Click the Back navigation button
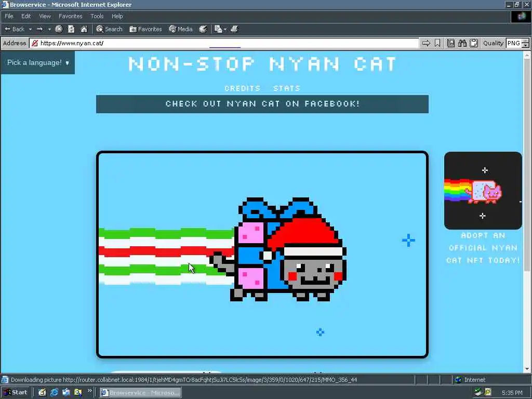Viewport: 532px width, 399px height. point(14,29)
